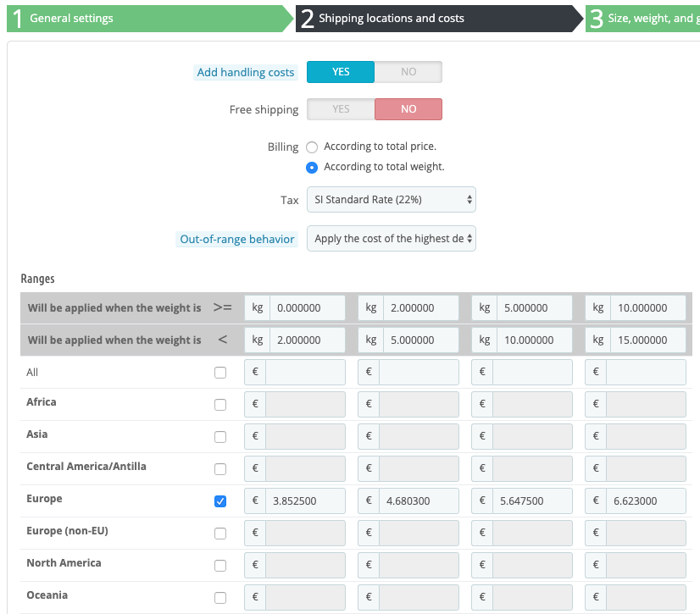Image resolution: width=700 pixels, height=614 pixels.
Task: Expand the Out-of-range behavior dropdown
Action: coord(391,239)
